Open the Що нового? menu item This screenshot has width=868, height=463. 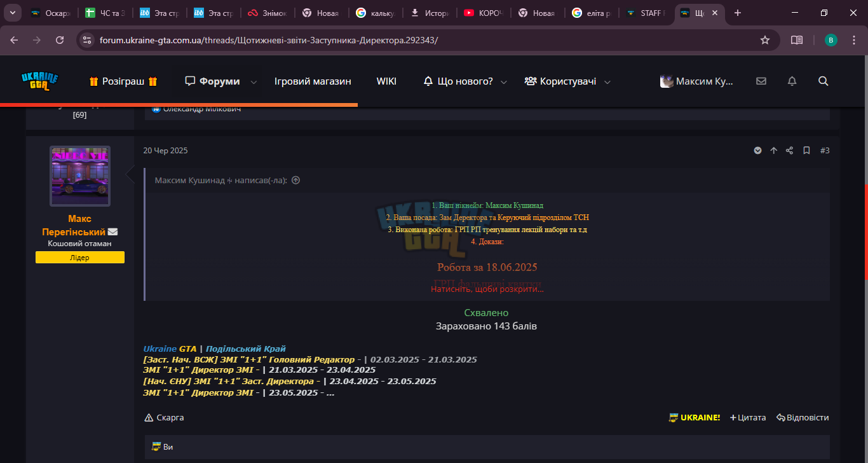pos(458,81)
